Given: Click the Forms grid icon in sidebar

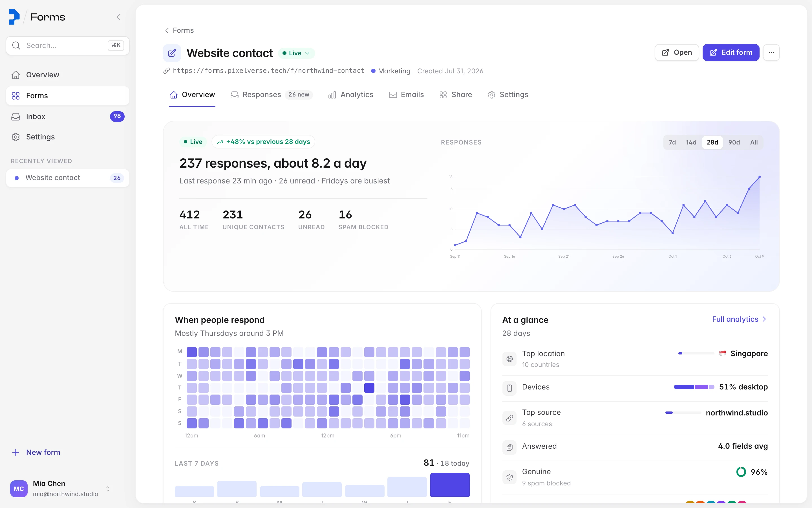Looking at the screenshot, I should [16, 96].
